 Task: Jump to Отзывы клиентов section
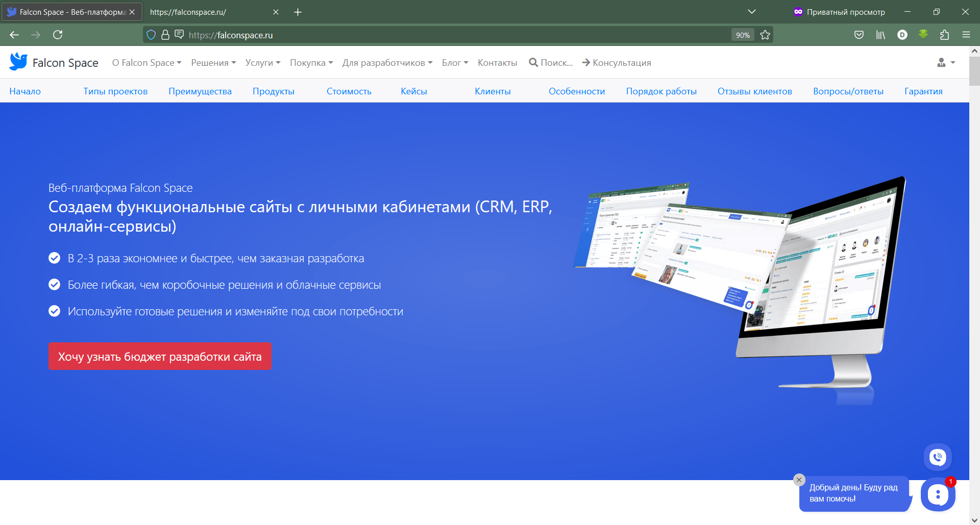click(755, 91)
